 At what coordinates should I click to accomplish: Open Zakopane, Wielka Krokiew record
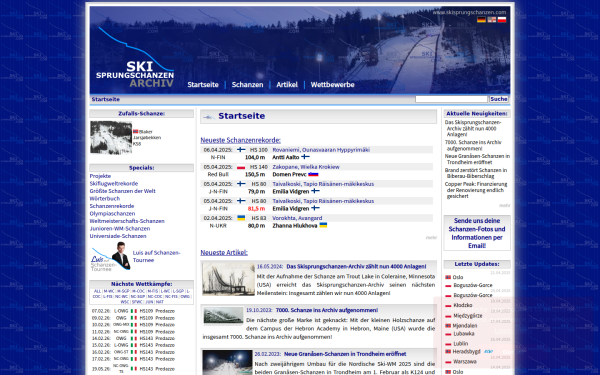tap(306, 167)
